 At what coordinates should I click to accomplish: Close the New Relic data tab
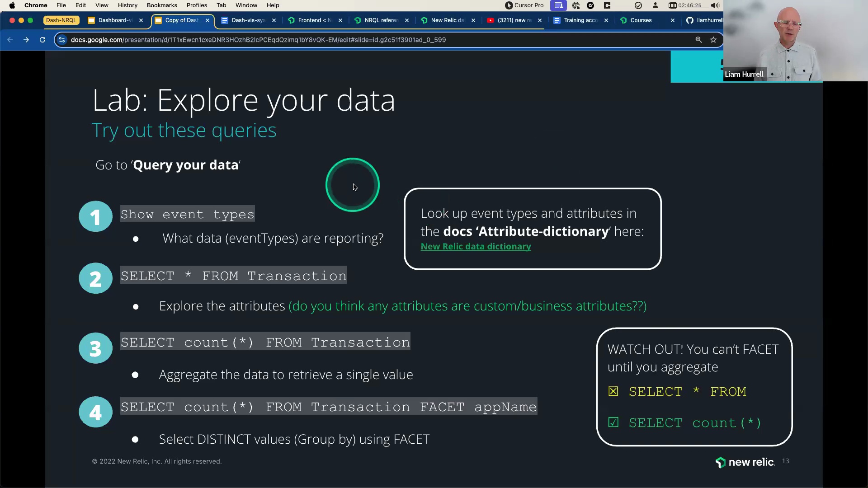coord(473,20)
